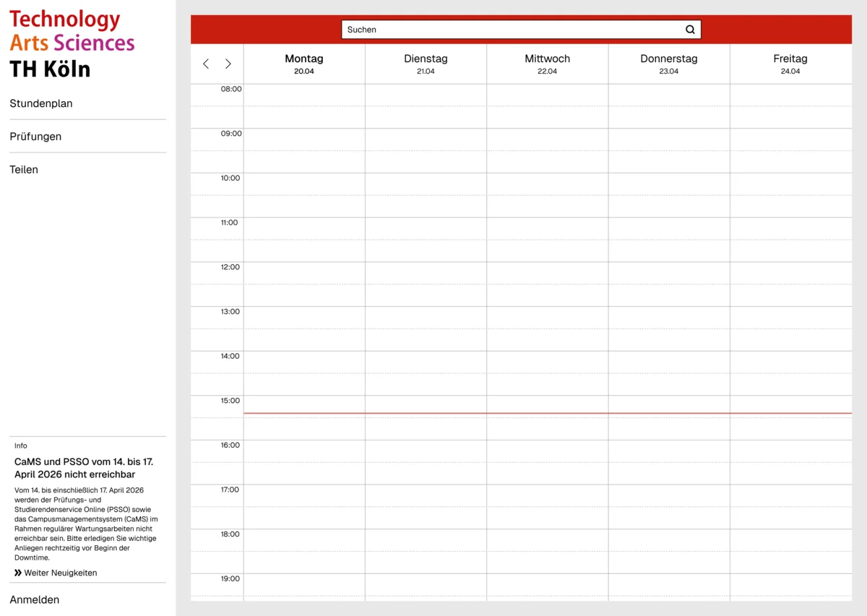Image resolution: width=867 pixels, height=616 pixels.
Task: Select the Montag 20.04 column header
Action: tap(304, 64)
